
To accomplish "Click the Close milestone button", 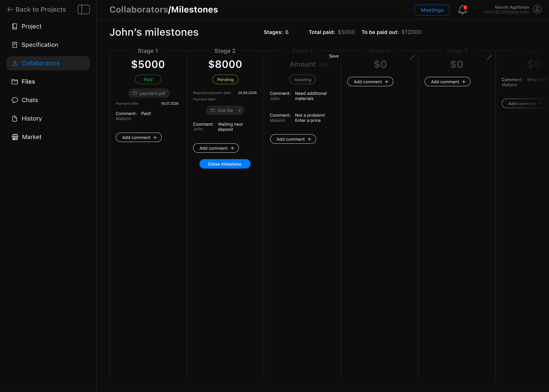I will click(225, 164).
